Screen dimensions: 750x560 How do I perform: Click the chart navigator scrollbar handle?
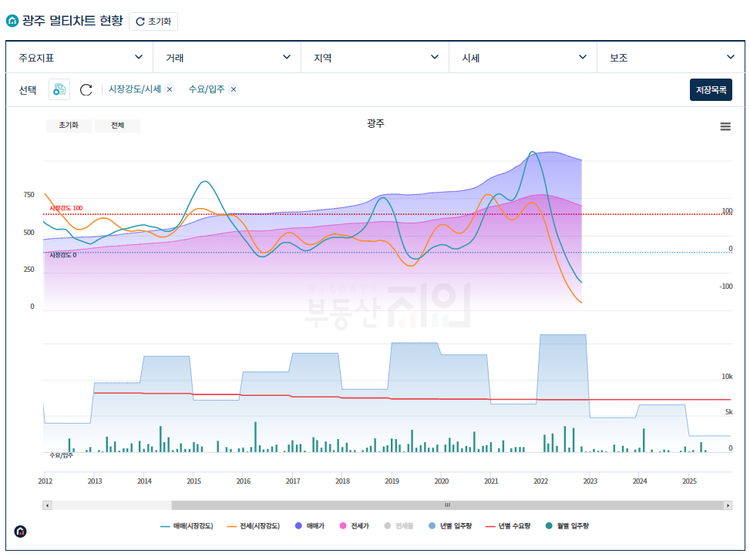pos(447,505)
